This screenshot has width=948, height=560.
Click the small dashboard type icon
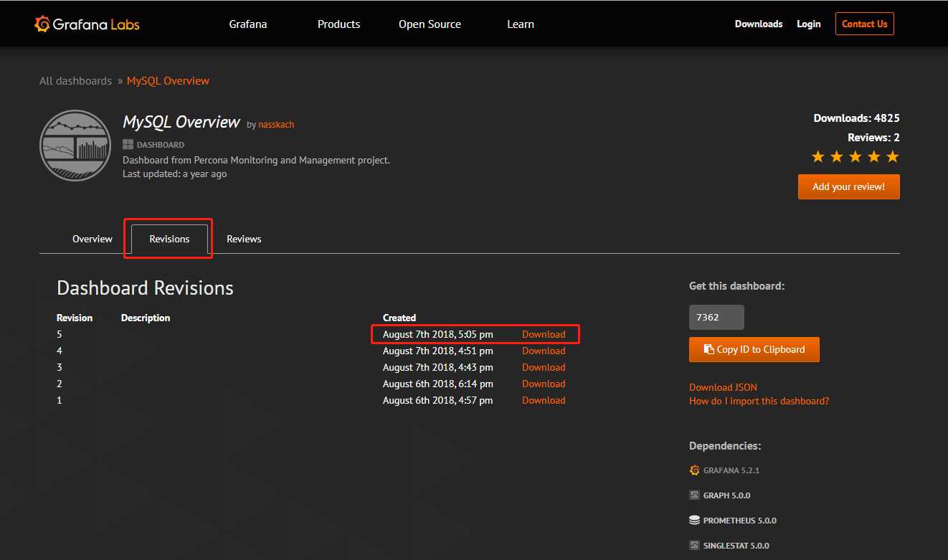128,144
